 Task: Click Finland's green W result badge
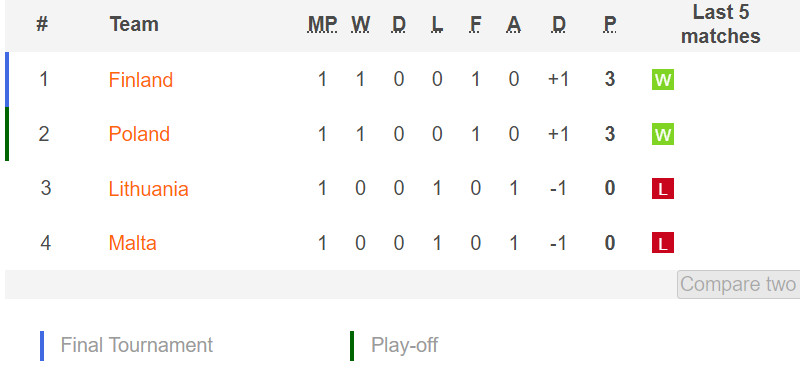click(662, 80)
